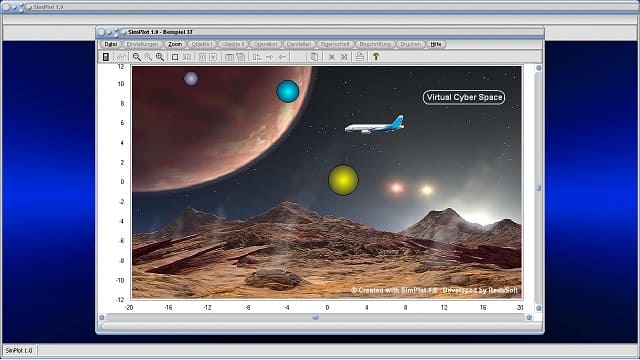Click the yellow sphere in the plot
The width and height of the screenshot is (640, 360).
tap(343, 180)
